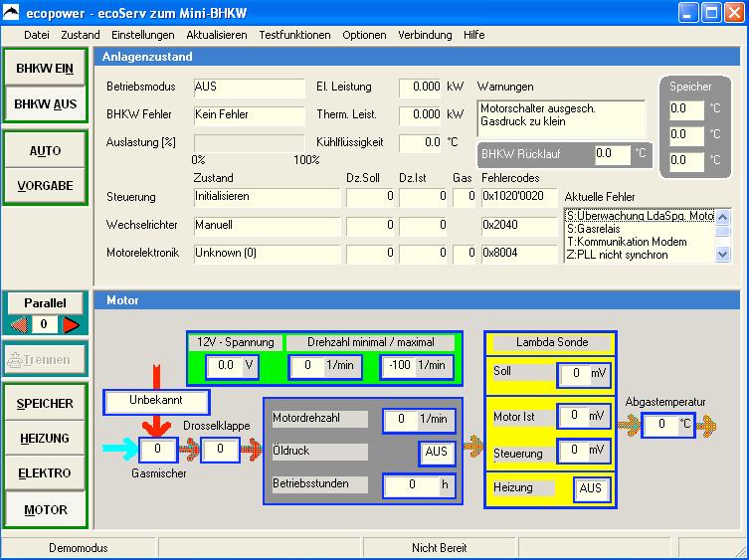Click the faded left arrow beside Parallel

pos(19,325)
